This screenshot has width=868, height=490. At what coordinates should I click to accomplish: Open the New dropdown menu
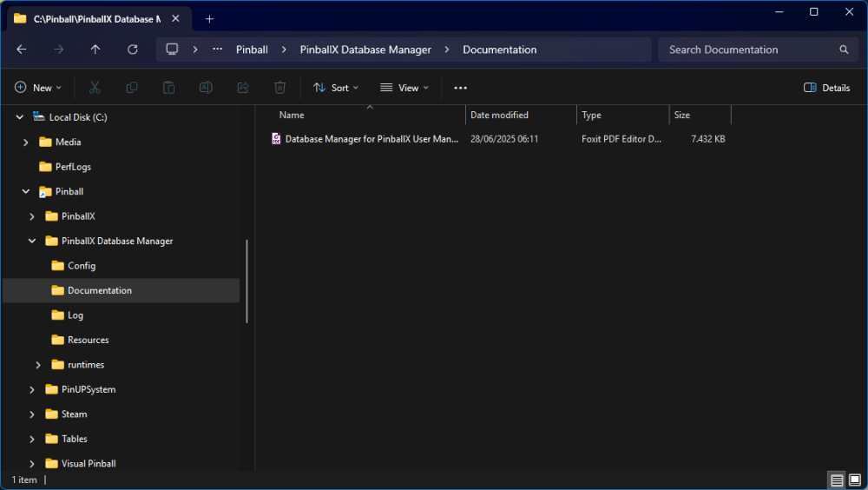click(37, 88)
